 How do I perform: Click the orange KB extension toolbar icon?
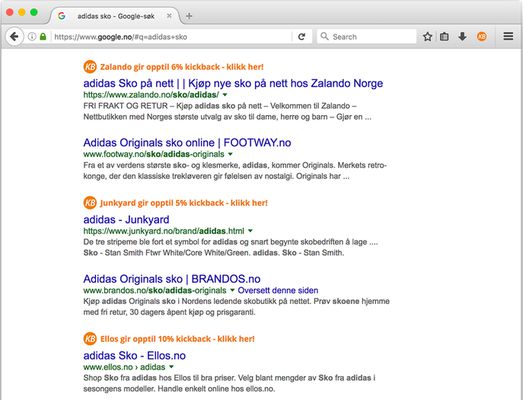point(481,36)
